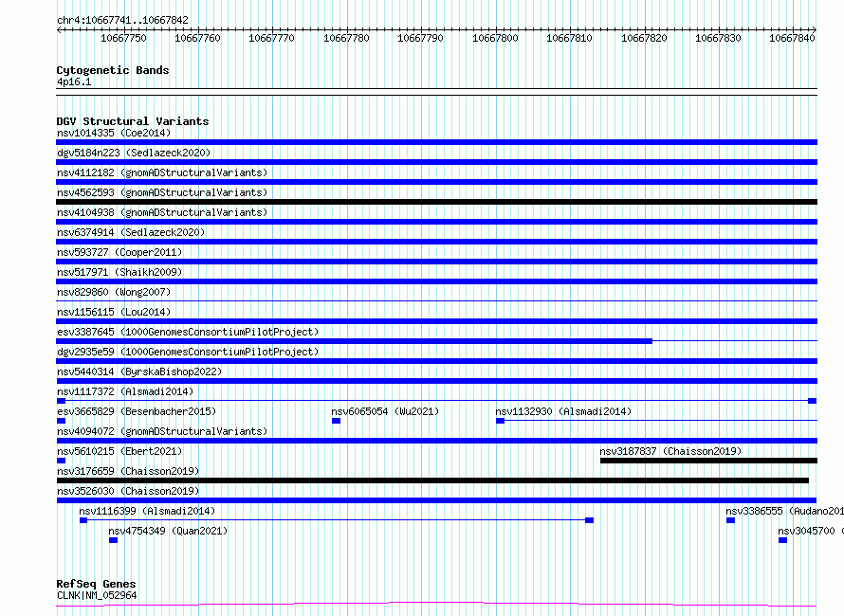Viewport: 844px width, 616px height.
Task: Click the blue bar under nsv3526030
Action: click(436, 500)
